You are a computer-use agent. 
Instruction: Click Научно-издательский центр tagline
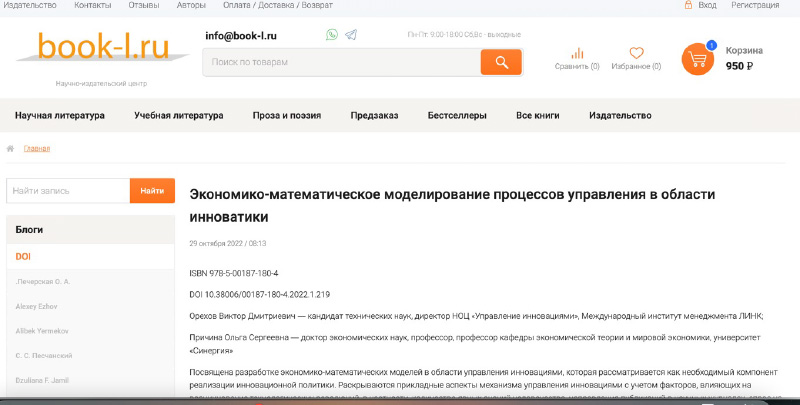[x=101, y=83]
